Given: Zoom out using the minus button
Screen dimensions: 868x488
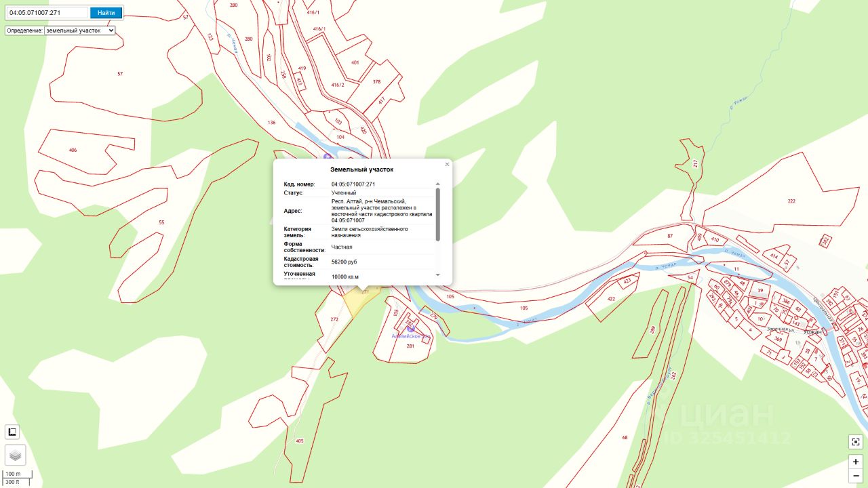Looking at the screenshot, I should [856, 476].
